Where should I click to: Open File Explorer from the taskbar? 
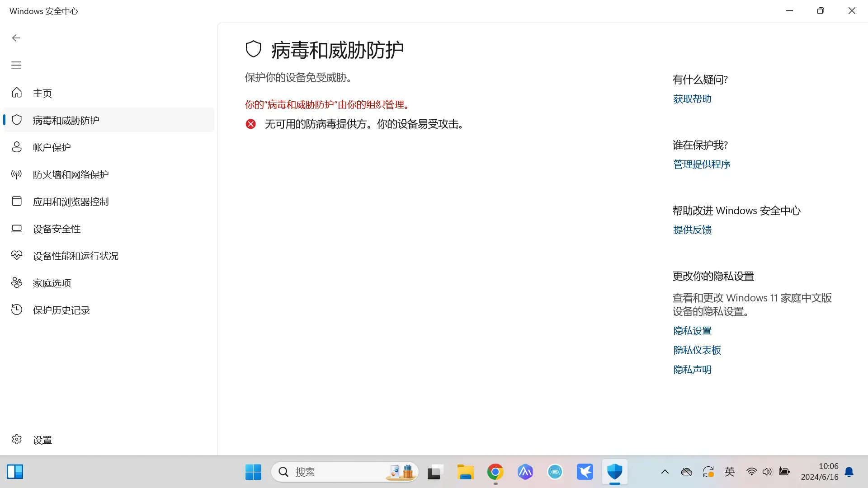point(465,472)
